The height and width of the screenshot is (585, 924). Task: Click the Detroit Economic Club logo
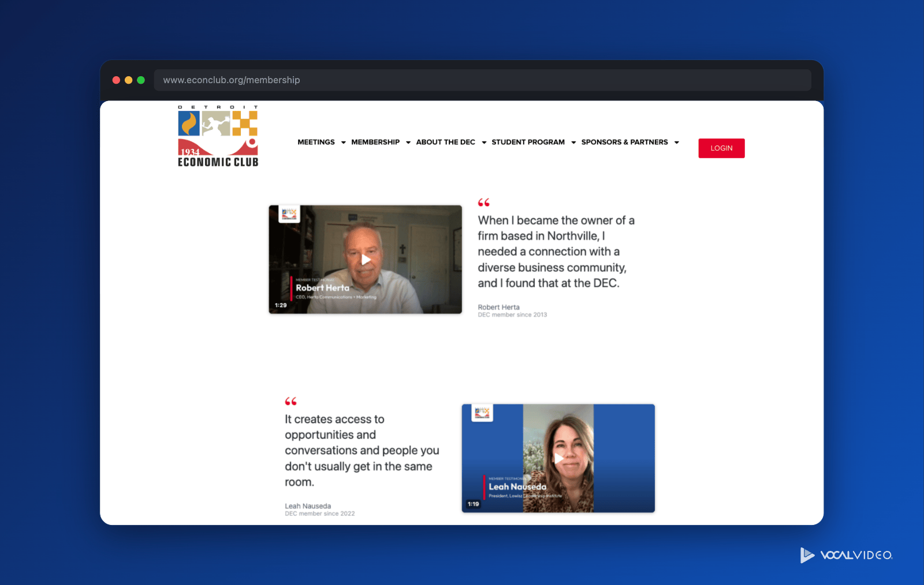click(x=218, y=136)
